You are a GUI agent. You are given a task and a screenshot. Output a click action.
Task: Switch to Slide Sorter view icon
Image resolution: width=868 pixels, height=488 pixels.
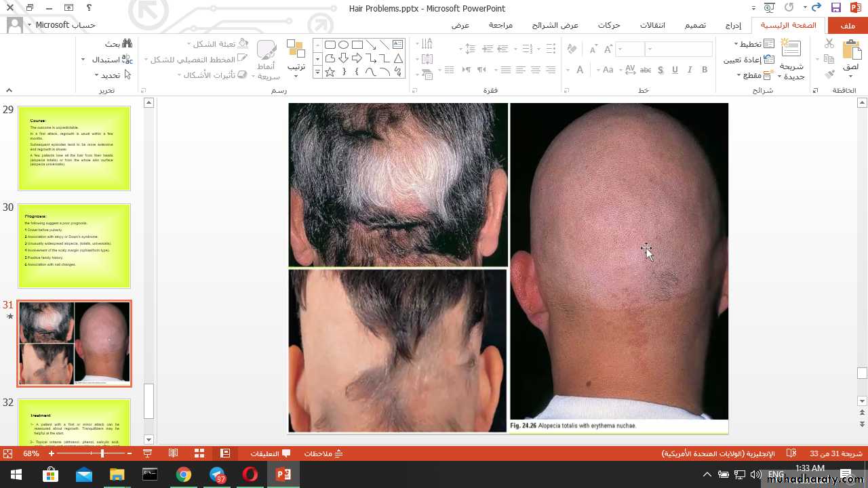[x=199, y=453]
